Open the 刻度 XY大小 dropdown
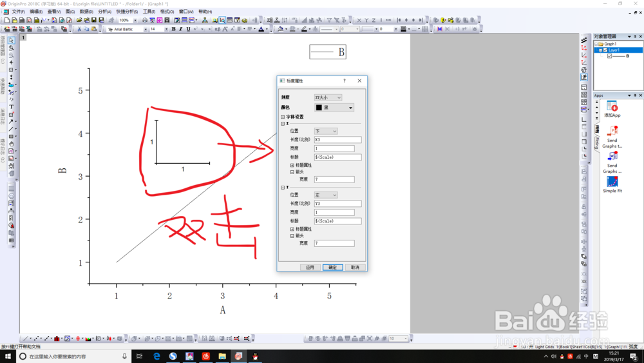Screen dimensions: 644x363 (328, 97)
